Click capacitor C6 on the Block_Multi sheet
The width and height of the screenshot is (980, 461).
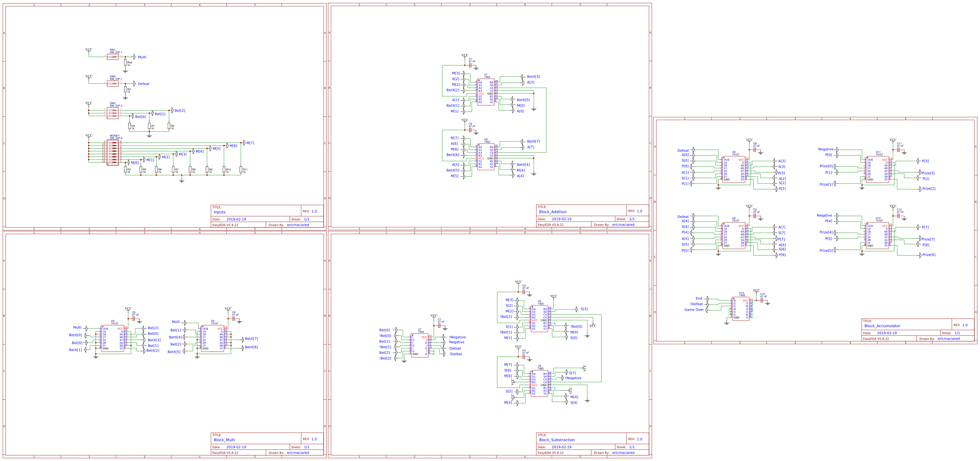click(x=234, y=319)
